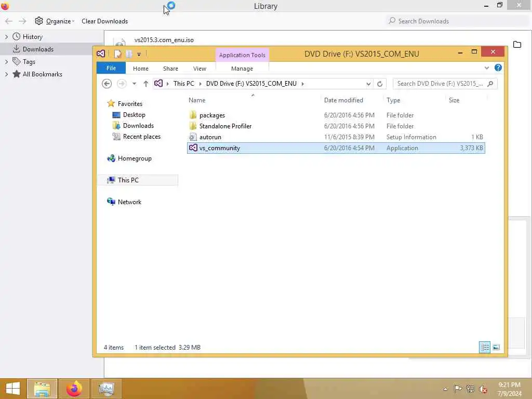532x399 pixels.
Task: Open the File ribbon tab
Action: pyautogui.click(x=111, y=68)
